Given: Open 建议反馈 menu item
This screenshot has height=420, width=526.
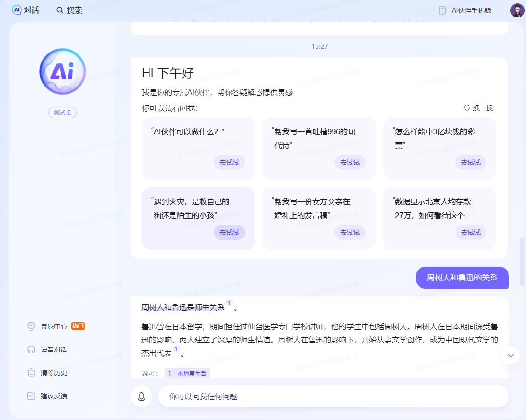Looking at the screenshot, I should tap(53, 396).
